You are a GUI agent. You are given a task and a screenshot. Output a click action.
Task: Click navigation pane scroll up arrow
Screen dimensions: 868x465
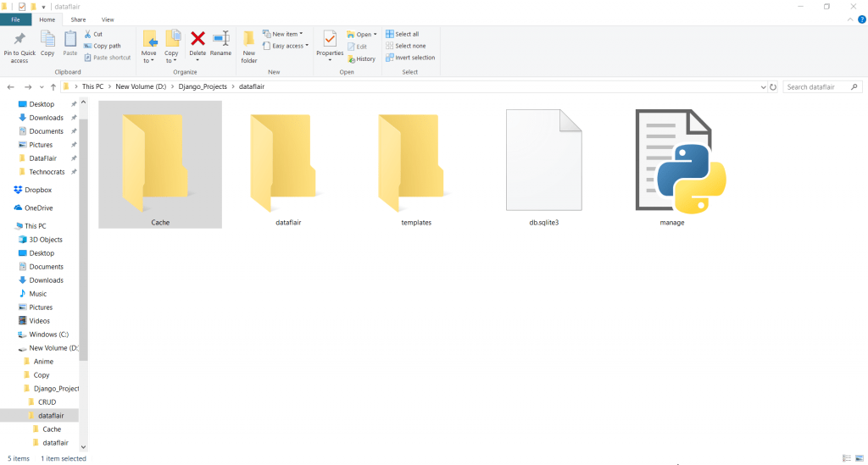pyautogui.click(x=84, y=102)
